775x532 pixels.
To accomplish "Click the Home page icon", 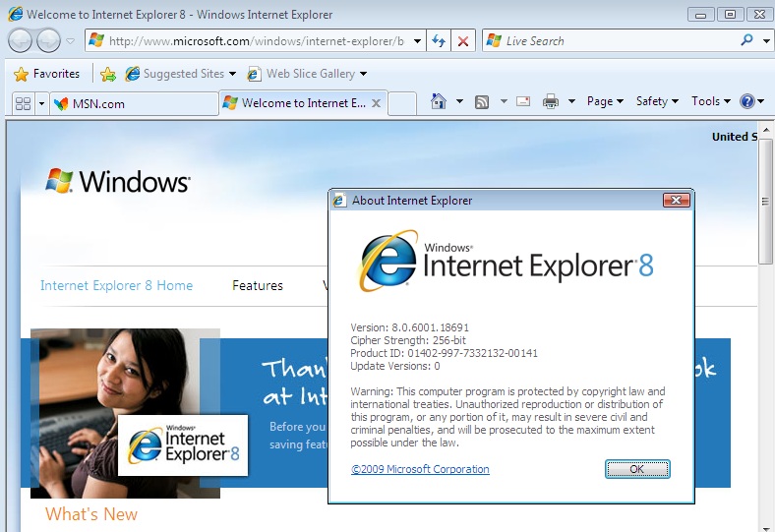I will click(x=439, y=101).
